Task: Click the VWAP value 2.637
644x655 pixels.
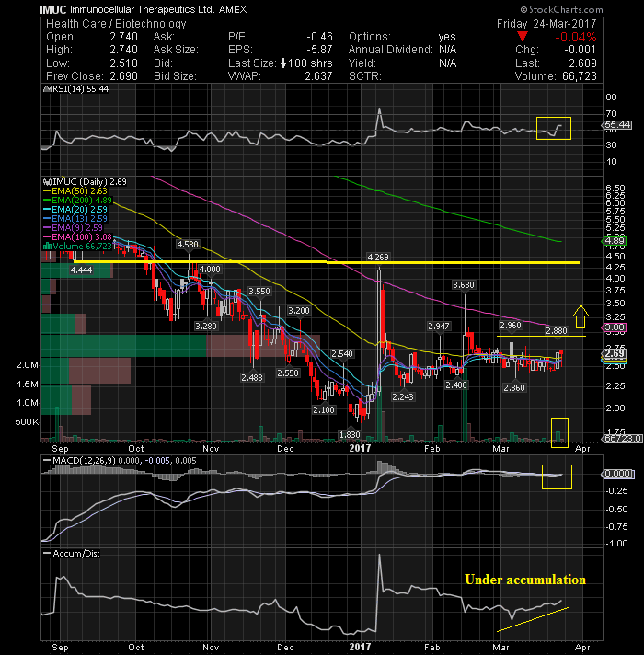Action: click(x=318, y=76)
